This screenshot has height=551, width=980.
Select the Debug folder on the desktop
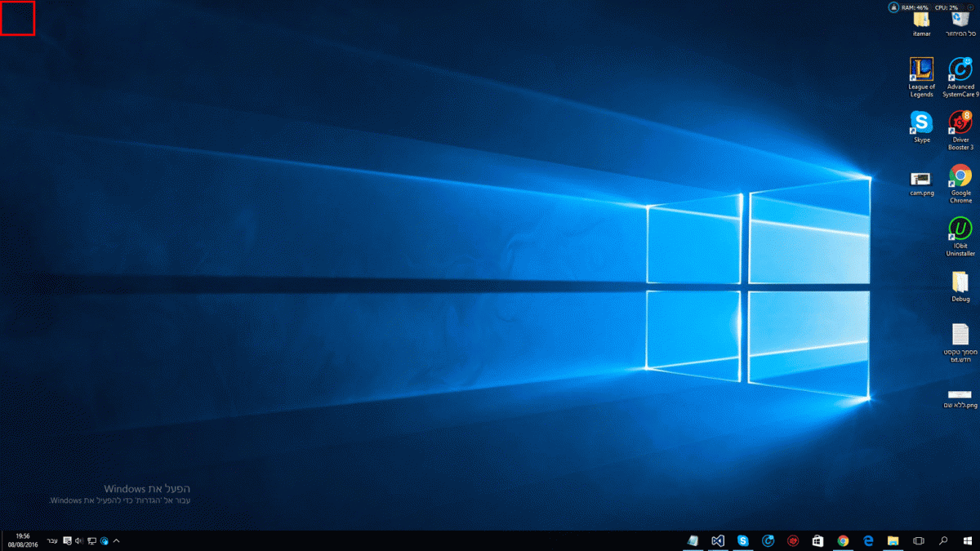[960, 287]
